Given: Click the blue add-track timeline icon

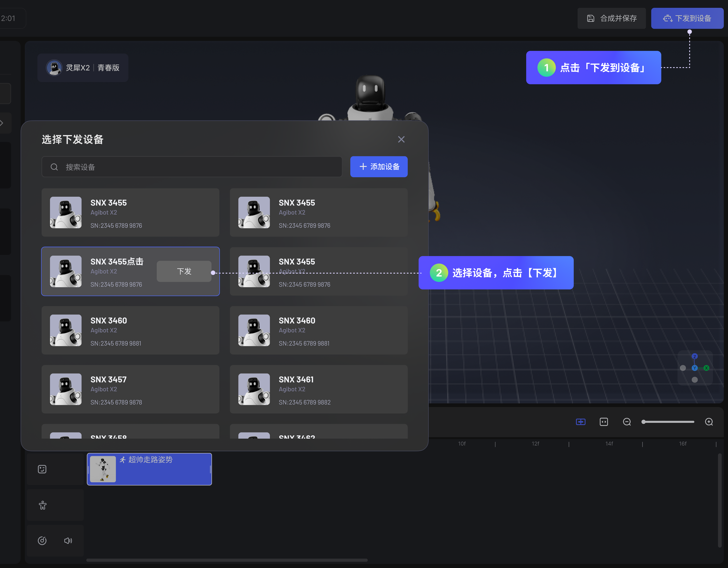Looking at the screenshot, I should pyautogui.click(x=581, y=422).
